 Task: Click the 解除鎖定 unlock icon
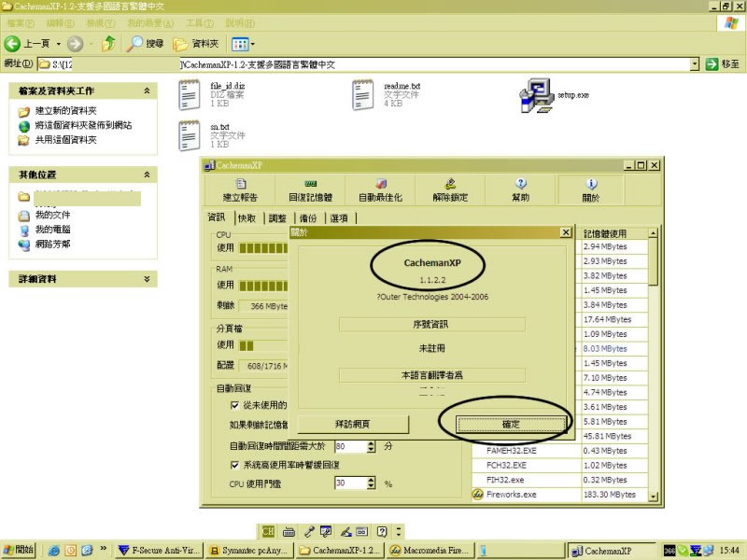[x=451, y=184]
